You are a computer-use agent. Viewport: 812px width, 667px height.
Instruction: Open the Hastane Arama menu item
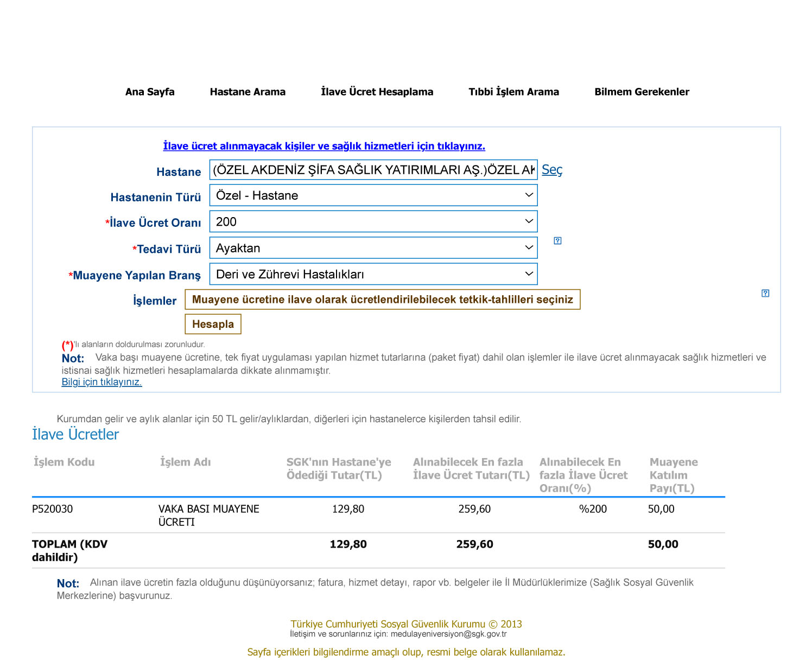248,92
